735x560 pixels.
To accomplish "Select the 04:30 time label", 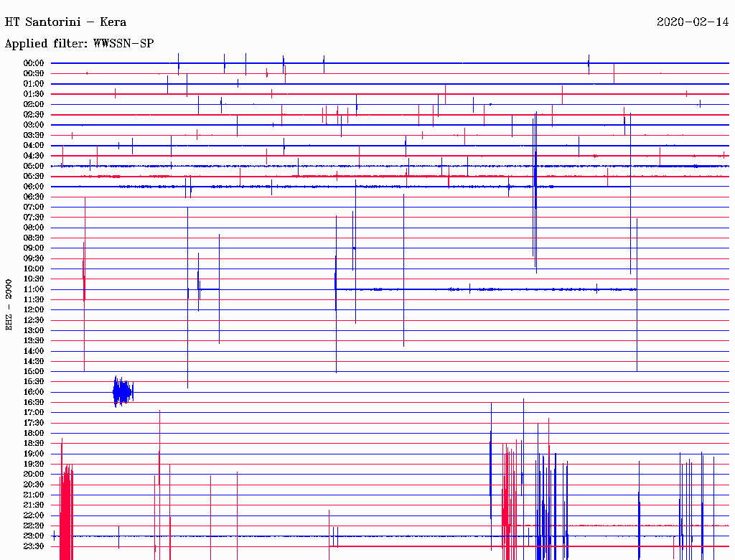I will click(34, 156).
